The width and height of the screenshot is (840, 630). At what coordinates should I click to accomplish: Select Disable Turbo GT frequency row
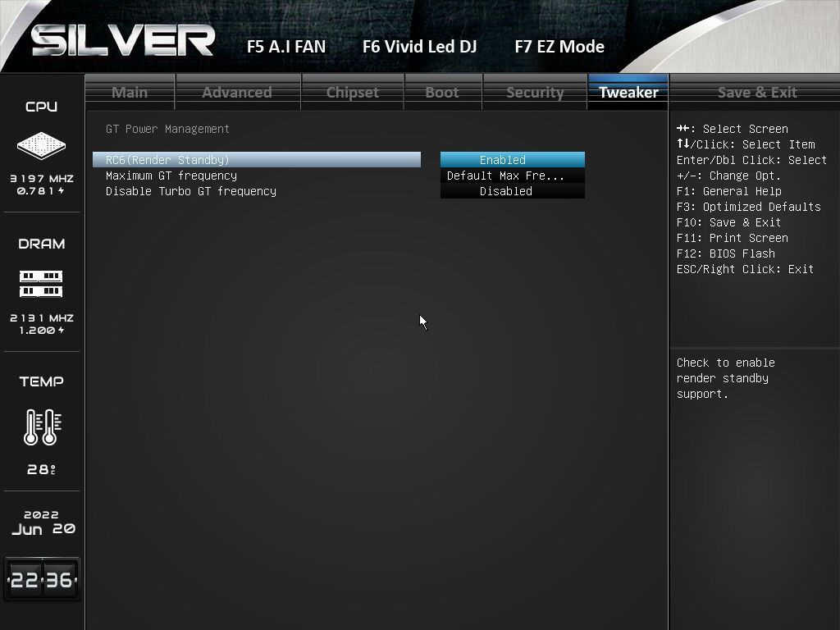[x=257, y=190]
